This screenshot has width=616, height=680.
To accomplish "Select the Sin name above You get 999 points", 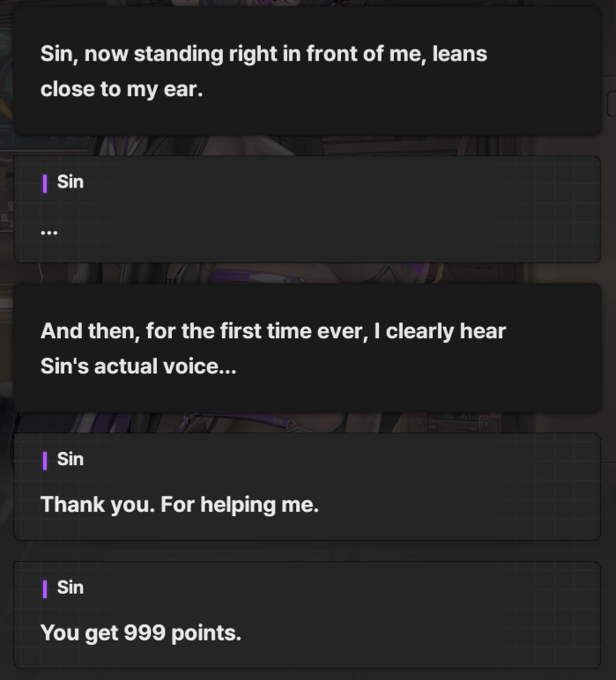I will click(x=71, y=588).
